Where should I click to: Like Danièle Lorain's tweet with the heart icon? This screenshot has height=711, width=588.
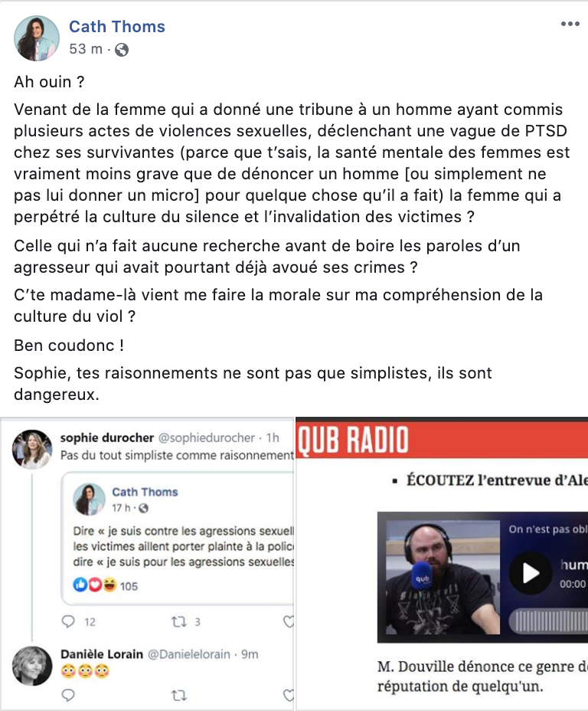(x=289, y=695)
